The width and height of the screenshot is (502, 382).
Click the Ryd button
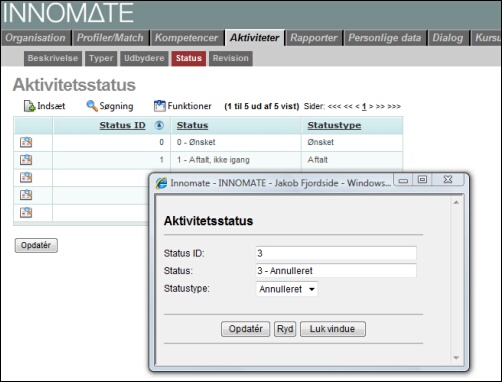(285, 329)
